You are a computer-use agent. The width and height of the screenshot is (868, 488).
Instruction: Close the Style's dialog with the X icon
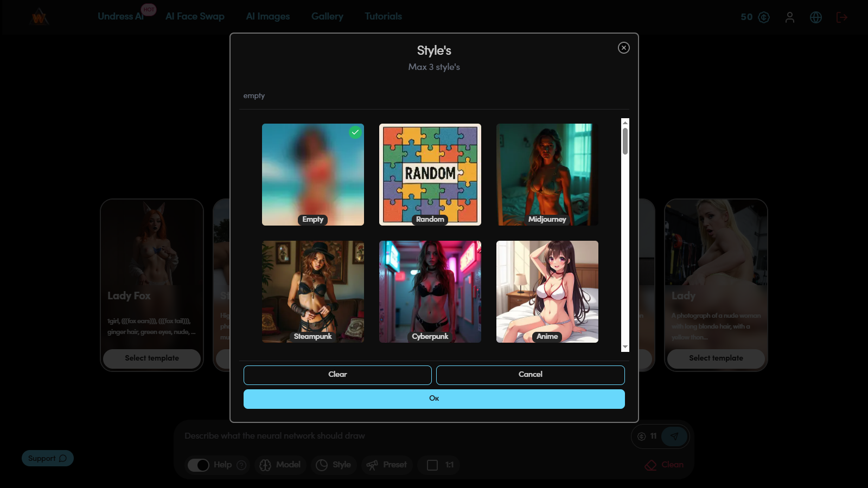(x=624, y=48)
